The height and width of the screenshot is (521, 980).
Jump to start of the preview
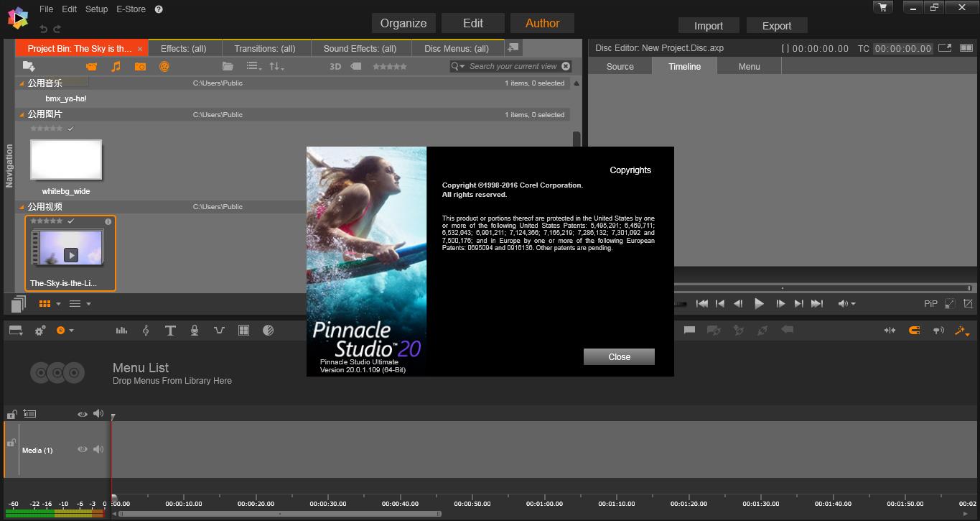click(x=702, y=304)
